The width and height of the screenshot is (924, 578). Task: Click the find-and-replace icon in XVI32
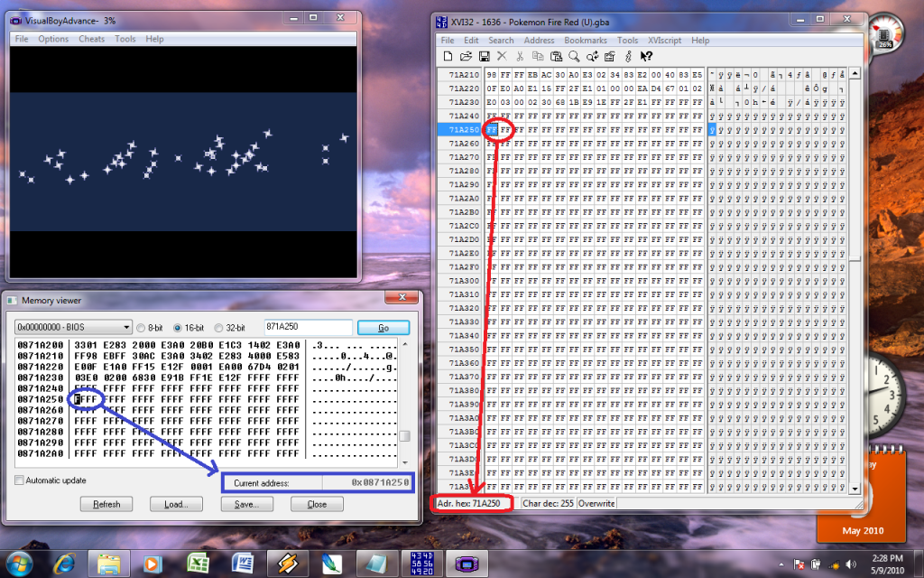tap(592, 57)
